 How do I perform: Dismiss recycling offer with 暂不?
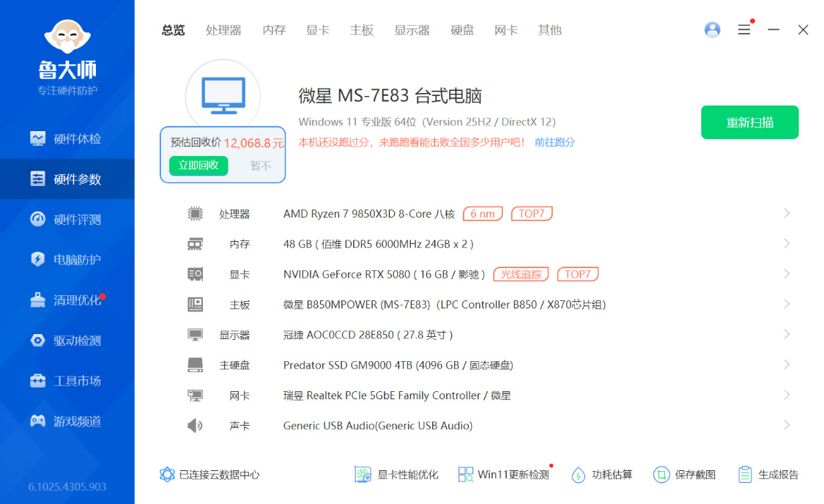261,166
